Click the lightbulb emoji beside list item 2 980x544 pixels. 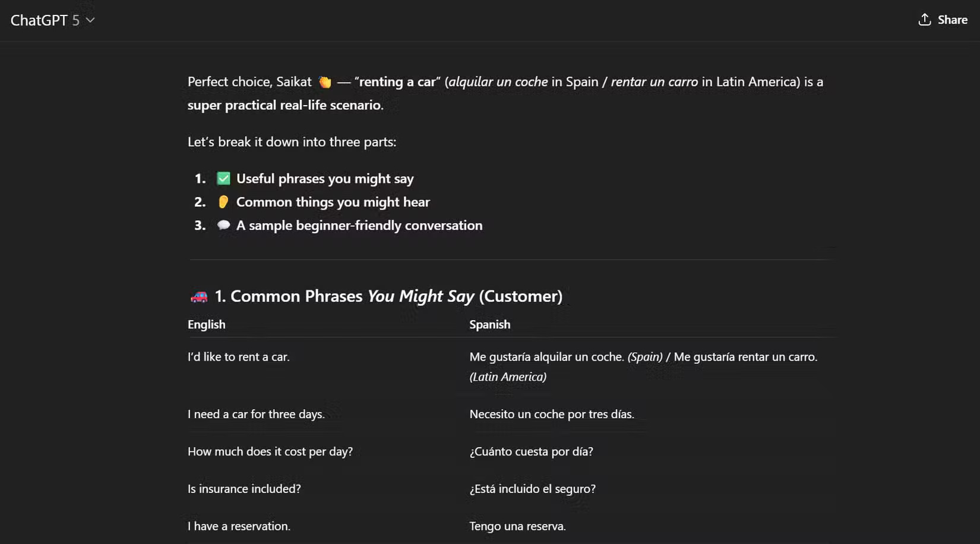coord(223,201)
